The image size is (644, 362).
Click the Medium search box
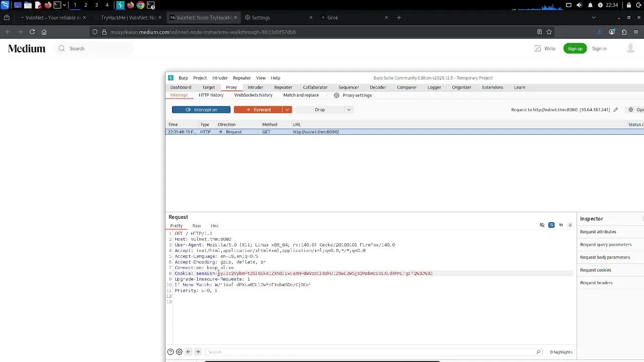pyautogui.click(x=95, y=48)
